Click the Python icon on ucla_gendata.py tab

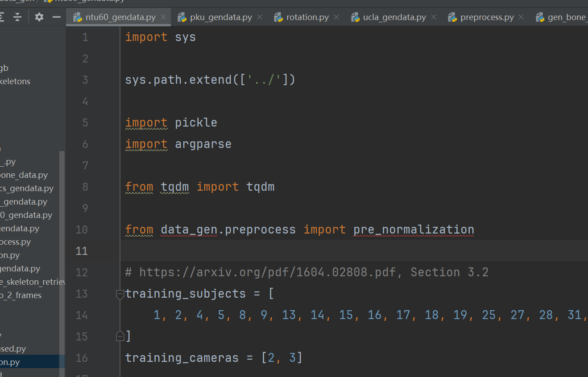356,17
